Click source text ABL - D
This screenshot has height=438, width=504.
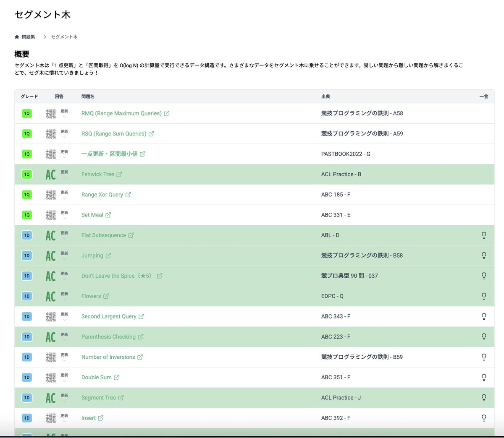(x=330, y=235)
